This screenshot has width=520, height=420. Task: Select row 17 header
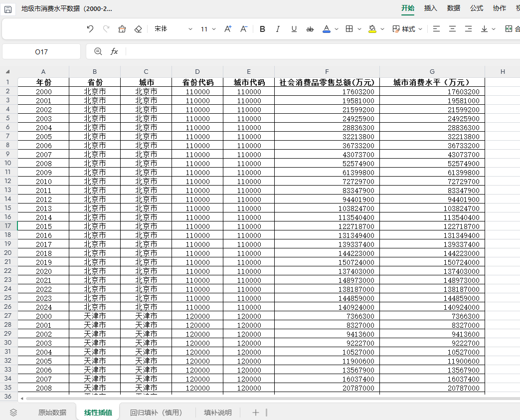coord(8,226)
